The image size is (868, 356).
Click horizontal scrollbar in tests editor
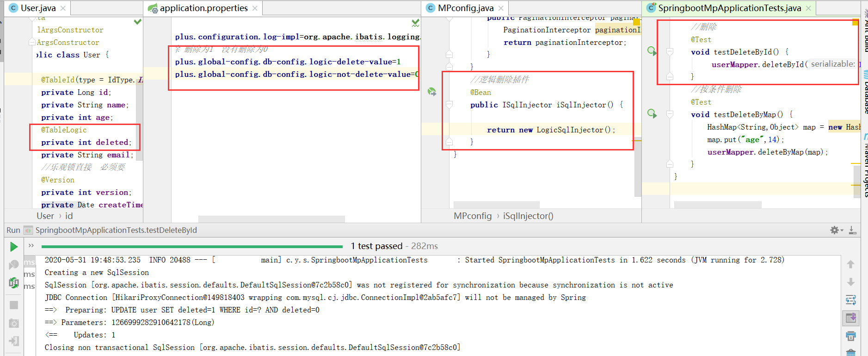tap(718, 205)
